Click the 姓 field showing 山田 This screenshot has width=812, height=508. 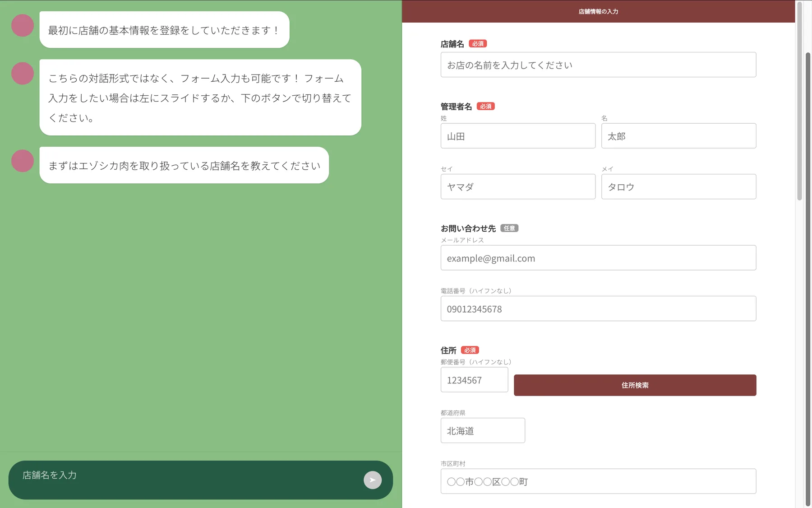pyautogui.click(x=518, y=136)
